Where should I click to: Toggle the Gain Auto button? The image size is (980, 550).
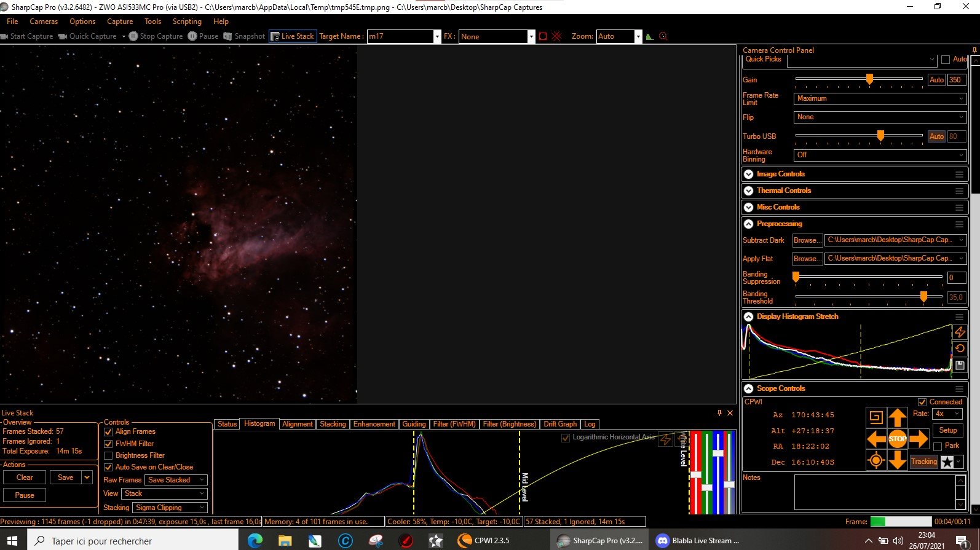936,80
